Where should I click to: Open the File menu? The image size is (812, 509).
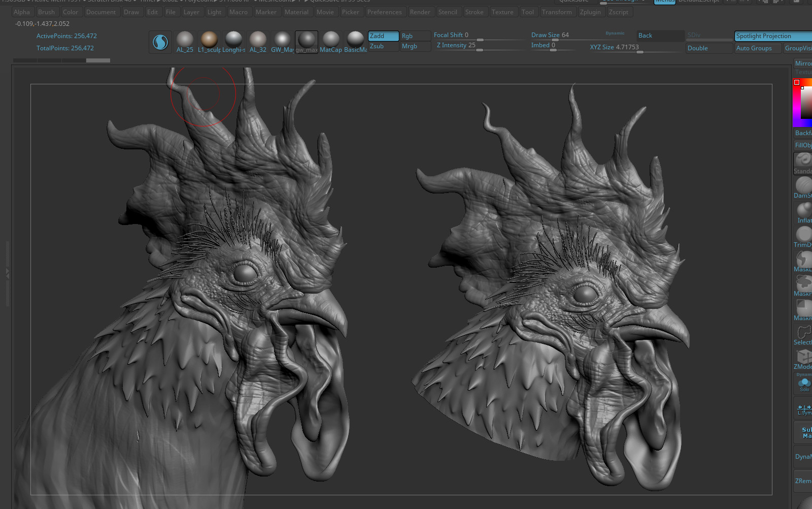171,12
